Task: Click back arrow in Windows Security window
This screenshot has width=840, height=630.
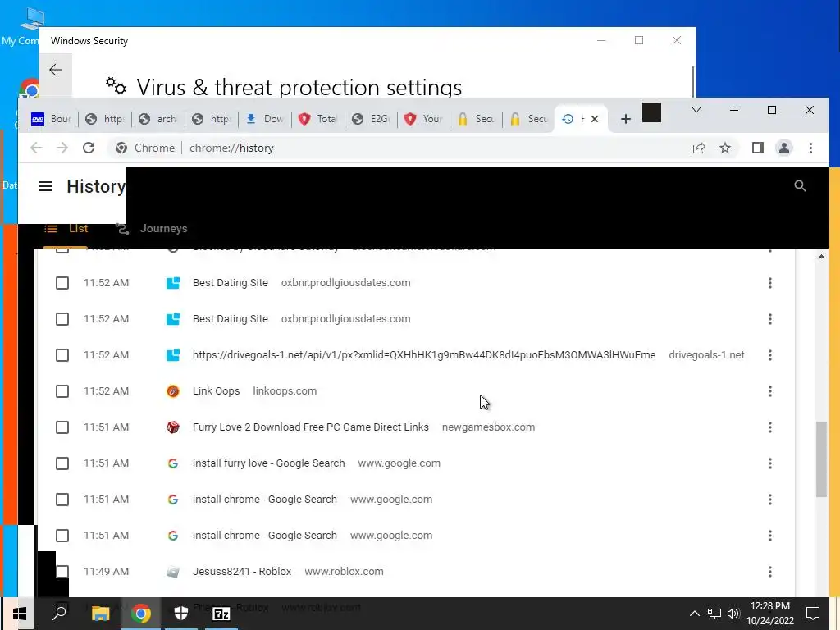Action: 56,70
